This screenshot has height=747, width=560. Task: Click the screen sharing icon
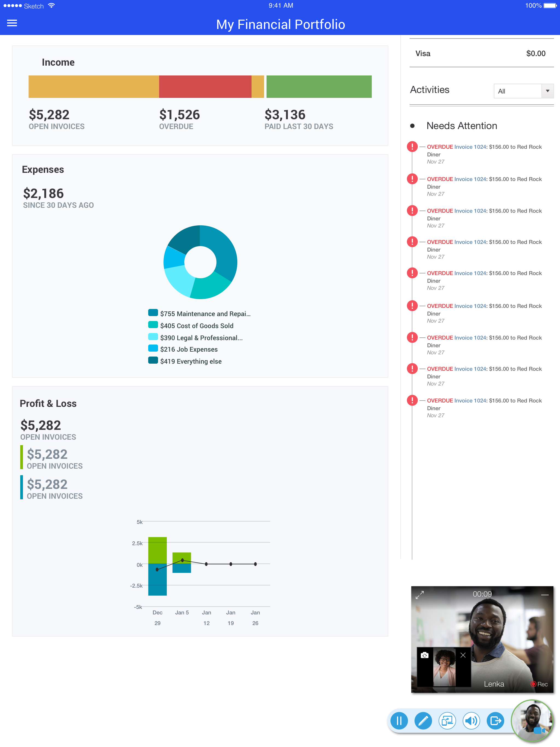click(447, 721)
